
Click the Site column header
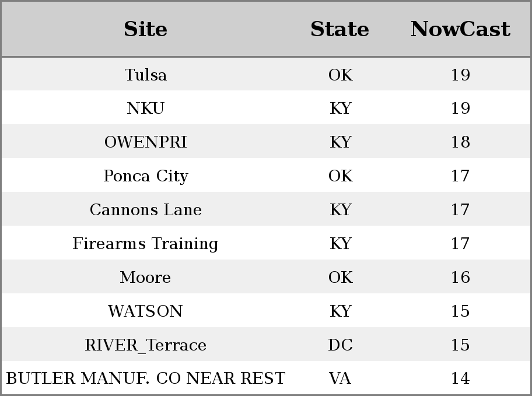(145, 29)
